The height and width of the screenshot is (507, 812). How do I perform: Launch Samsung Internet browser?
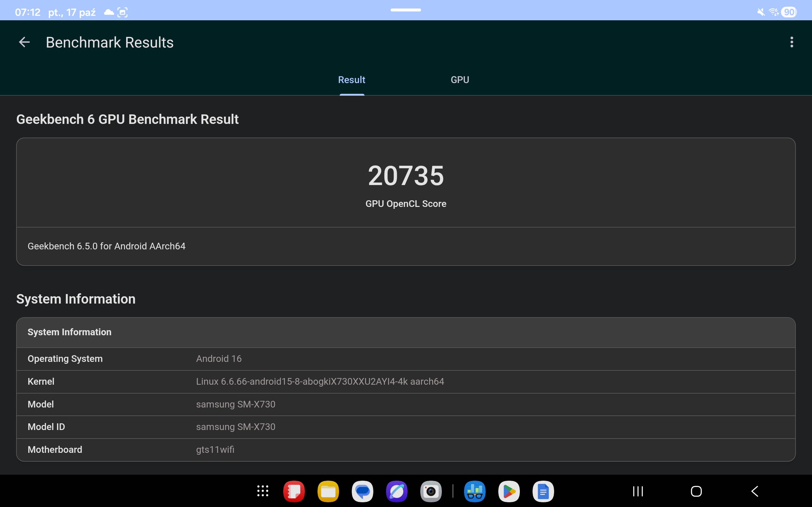396,491
